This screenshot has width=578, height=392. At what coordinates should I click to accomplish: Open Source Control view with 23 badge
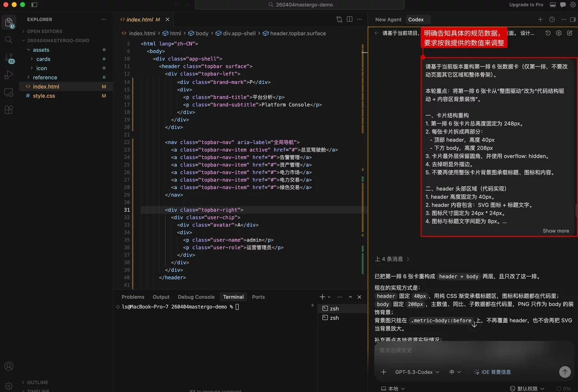tap(9, 58)
